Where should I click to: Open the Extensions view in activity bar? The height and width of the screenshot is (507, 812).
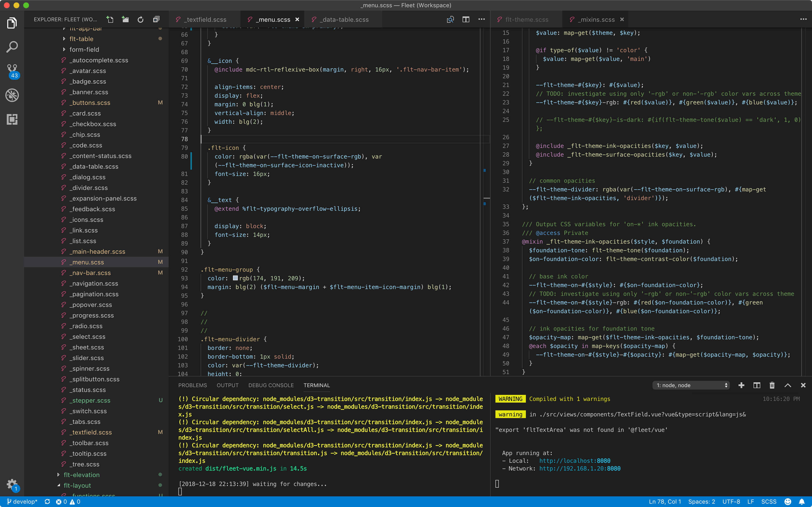coord(12,119)
